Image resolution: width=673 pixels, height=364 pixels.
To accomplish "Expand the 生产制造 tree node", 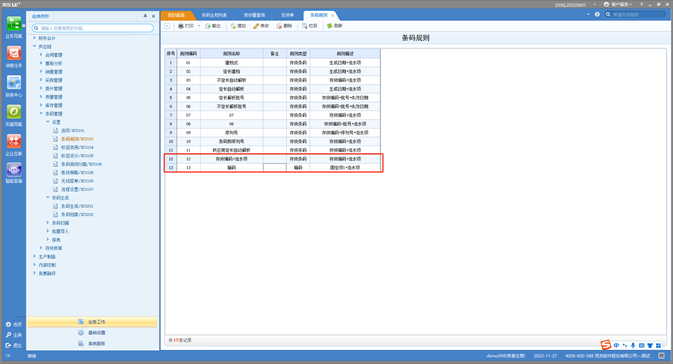I will (34, 256).
